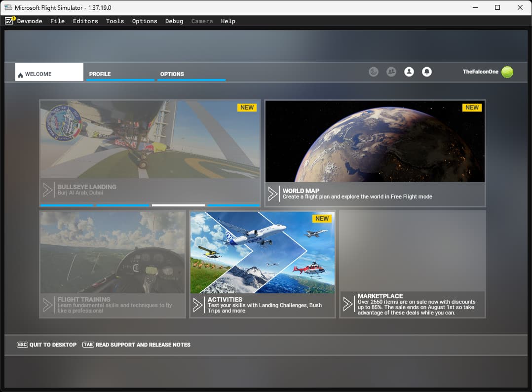Click the 'Test your skills with Landing Challenges' text

point(265,308)
